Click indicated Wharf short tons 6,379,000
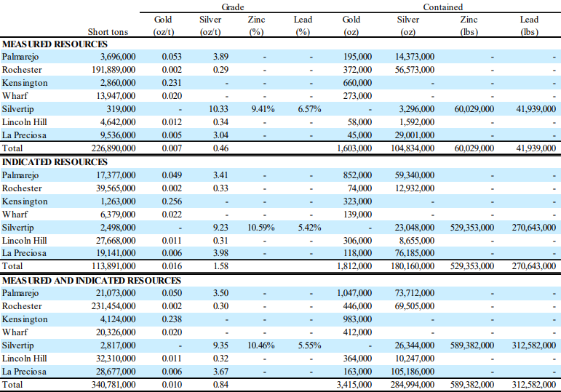Viewport: 561px width, 392px height. pos(118,215)
